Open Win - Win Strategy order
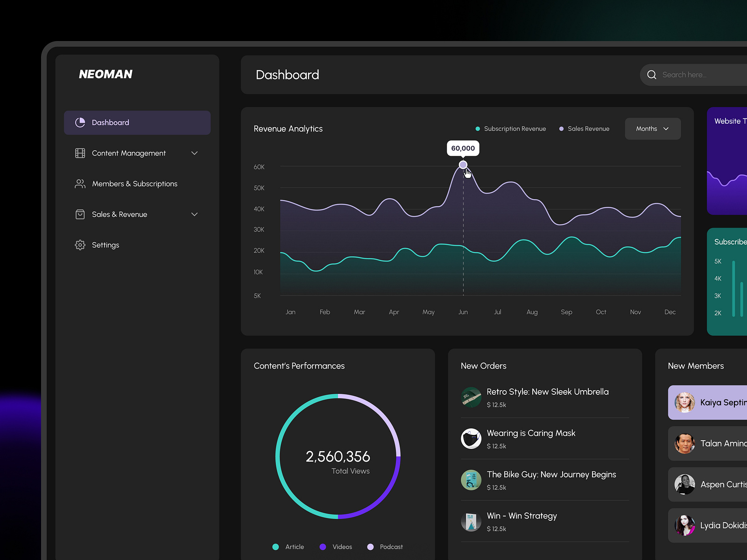Screen dimensions: 747x560 [545, 521]
